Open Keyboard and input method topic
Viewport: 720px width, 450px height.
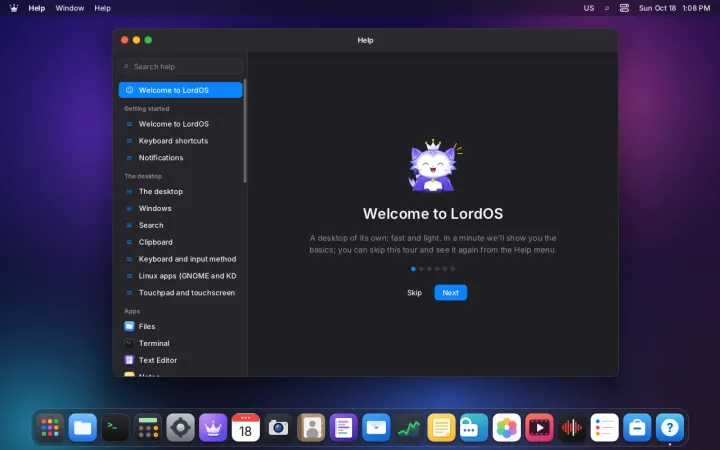tap(180, 259)
